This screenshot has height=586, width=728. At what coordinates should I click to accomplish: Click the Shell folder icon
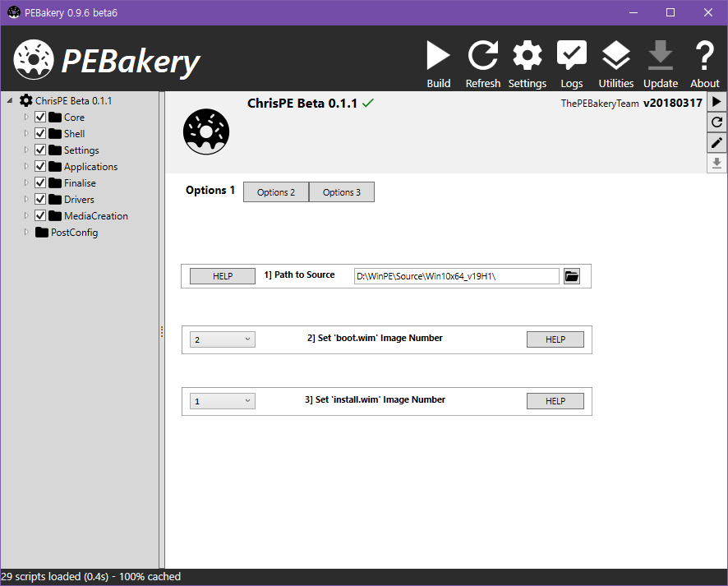[55, 134]
